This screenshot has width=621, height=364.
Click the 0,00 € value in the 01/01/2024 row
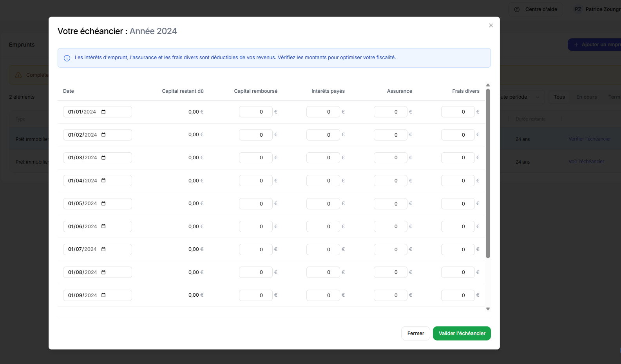196,112
